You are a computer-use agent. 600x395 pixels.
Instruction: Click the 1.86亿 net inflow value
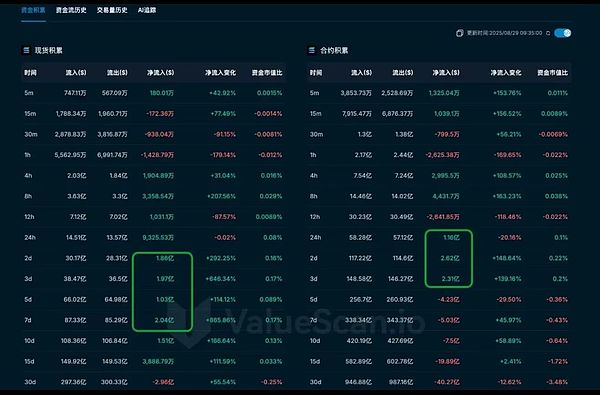165,258
